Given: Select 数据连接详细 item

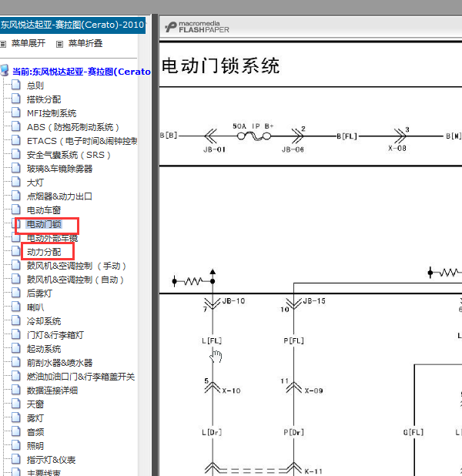Looking at the screenshot, I should tap(52, 391).
